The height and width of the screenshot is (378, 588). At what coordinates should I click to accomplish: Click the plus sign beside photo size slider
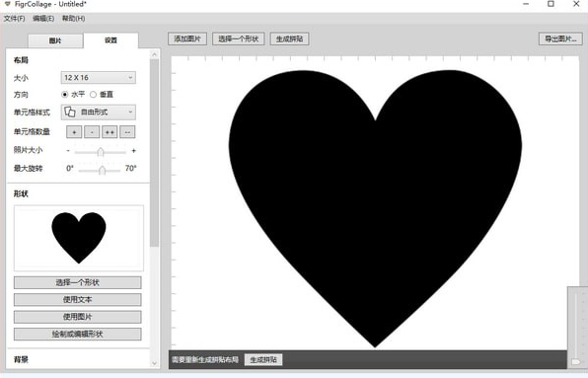coord(133,151)
